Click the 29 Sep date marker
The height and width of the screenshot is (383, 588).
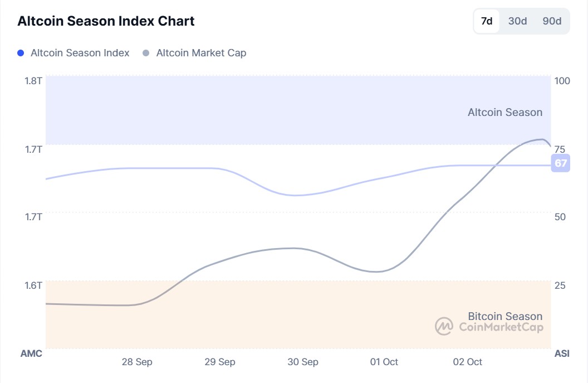220,362
